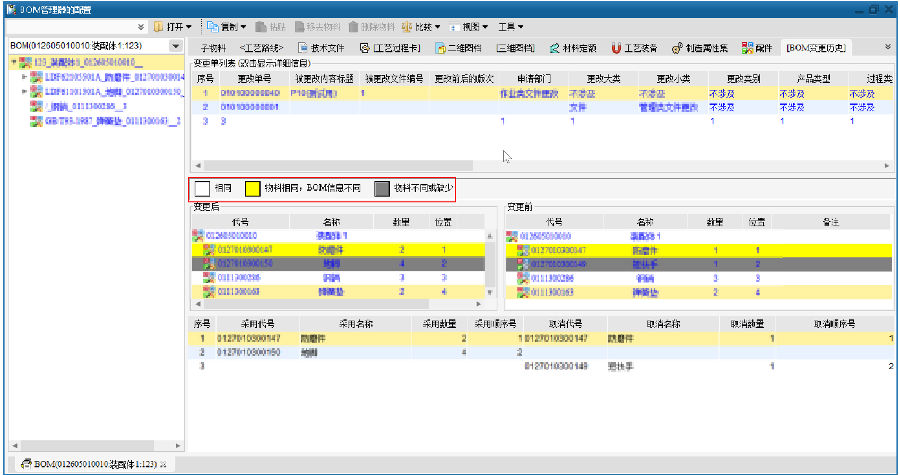Click the vertical scrollbar of 变更后 panel
This screenshot has height=475, width=900.
click(490, 264)
